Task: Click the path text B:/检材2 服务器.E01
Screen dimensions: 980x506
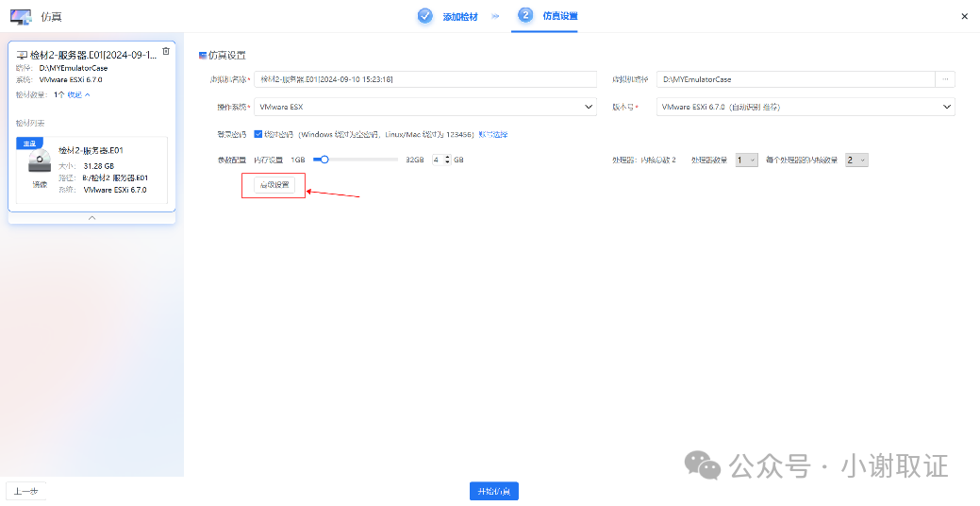Action: coord(115,178)
